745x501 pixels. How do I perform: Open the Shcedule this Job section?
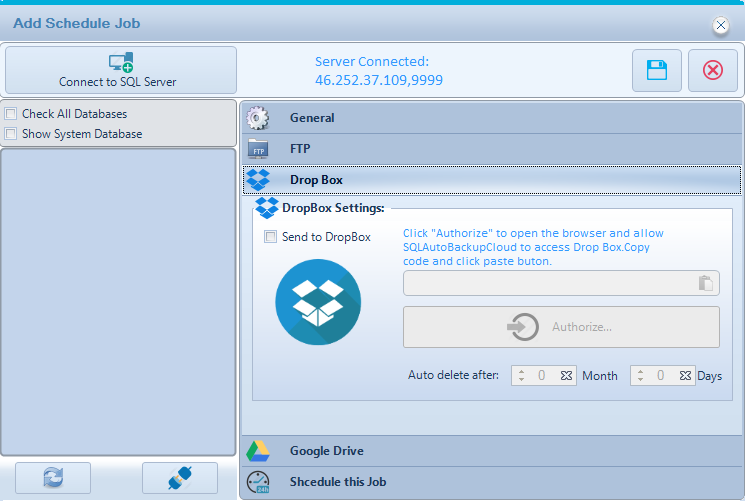coord(491,482)
